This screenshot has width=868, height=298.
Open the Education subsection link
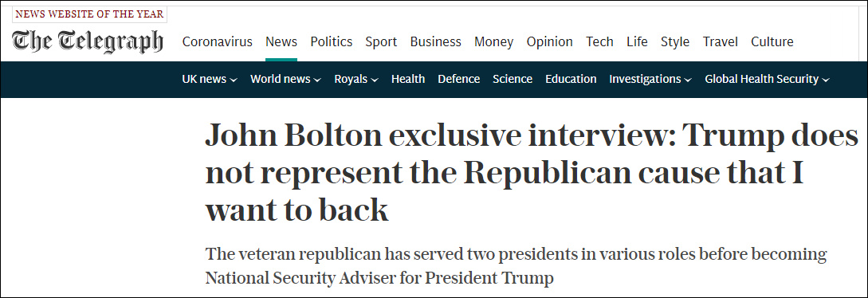571,79
